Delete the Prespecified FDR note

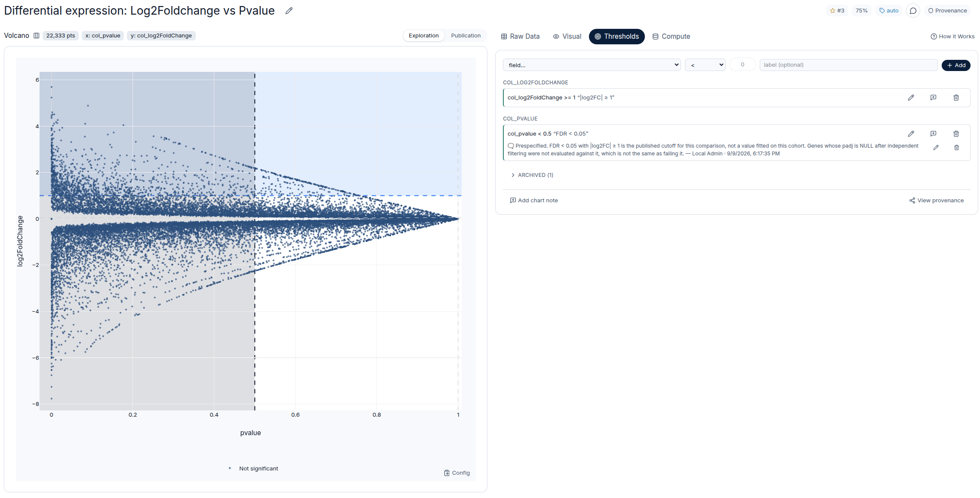957,148
